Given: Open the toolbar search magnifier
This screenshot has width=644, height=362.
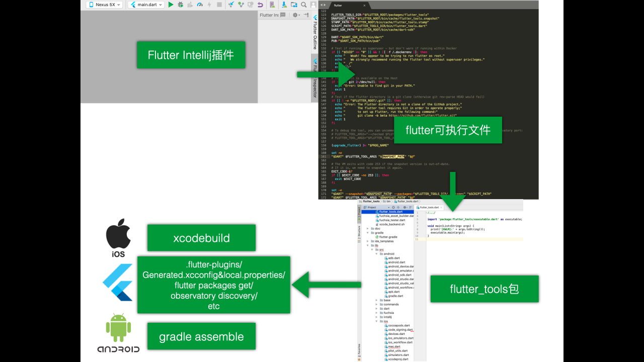Looking at the screenshot, I should tap(304, 5).
